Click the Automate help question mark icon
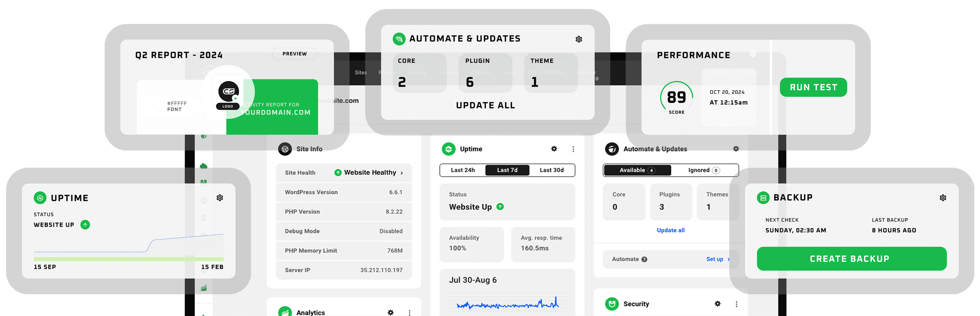This screenshot has height=316, width=980. pos(644,259)
